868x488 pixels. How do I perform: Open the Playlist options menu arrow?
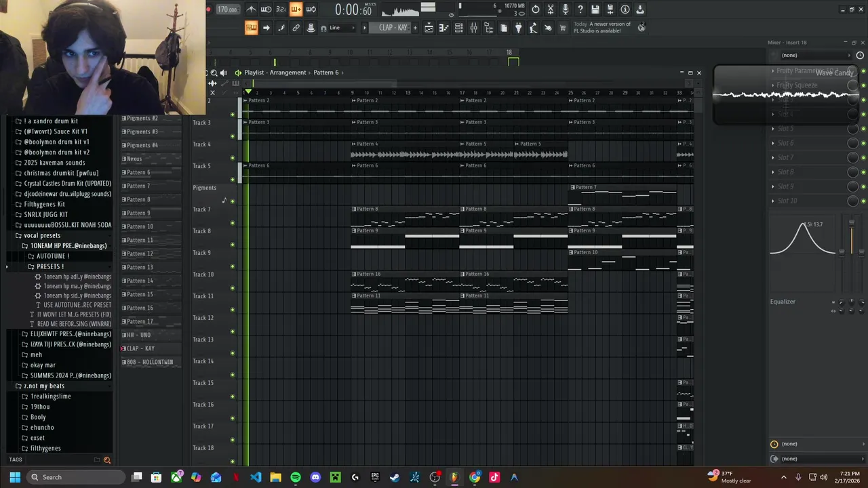tap(238, 73)
